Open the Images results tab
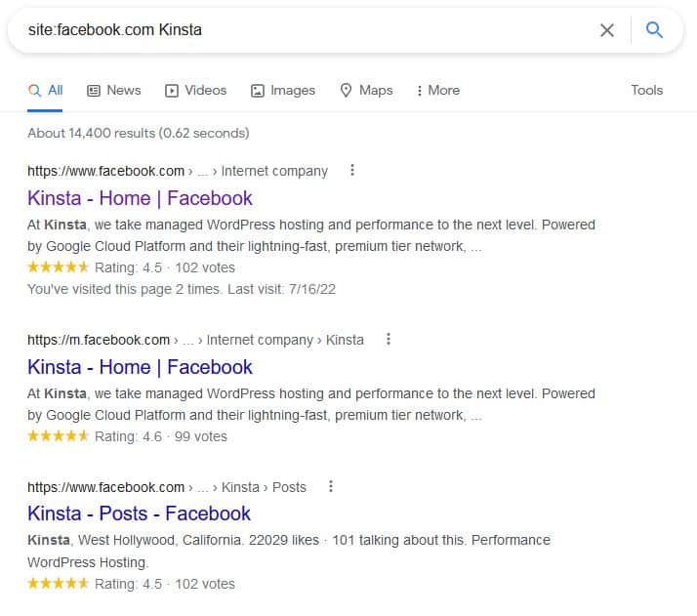The height and width of the screenshot is (616, 697). pyautogui.click(x=282, y=90)
